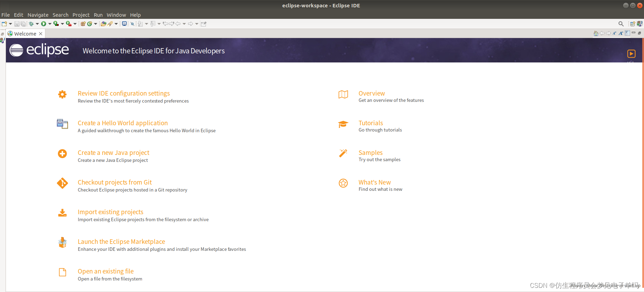The image size is (644, 292).
Task: Select the Welcome tab
Action: coord(25,33)
